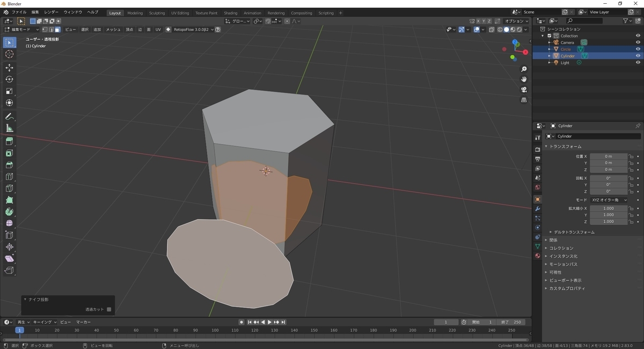Hide the Collection via its eye icon

click(638, 35)
